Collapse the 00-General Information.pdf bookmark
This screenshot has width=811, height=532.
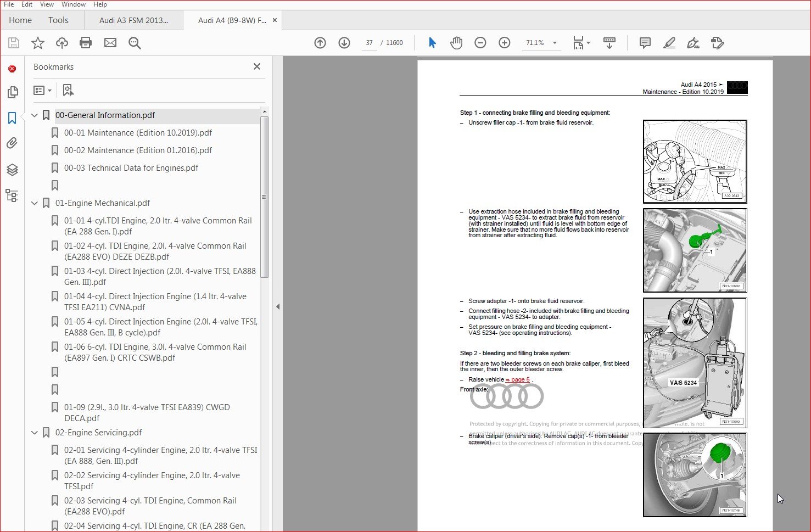[35, 115]
